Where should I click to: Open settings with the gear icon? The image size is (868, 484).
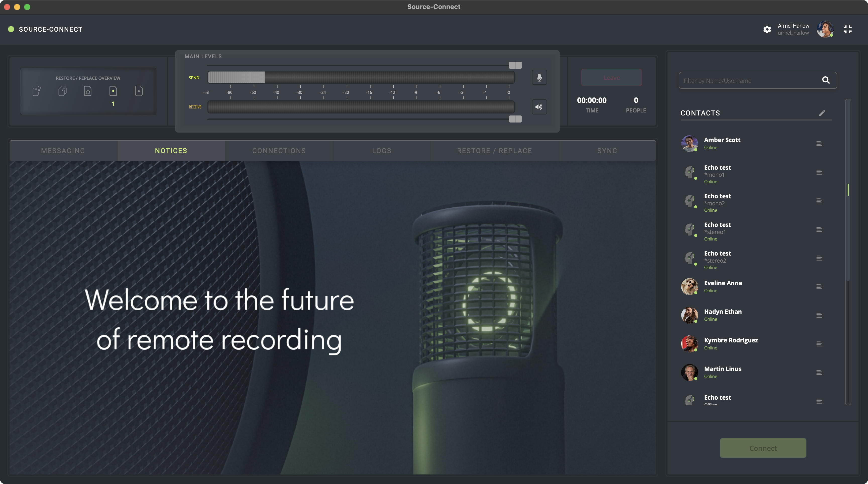(x=767, y=29)
